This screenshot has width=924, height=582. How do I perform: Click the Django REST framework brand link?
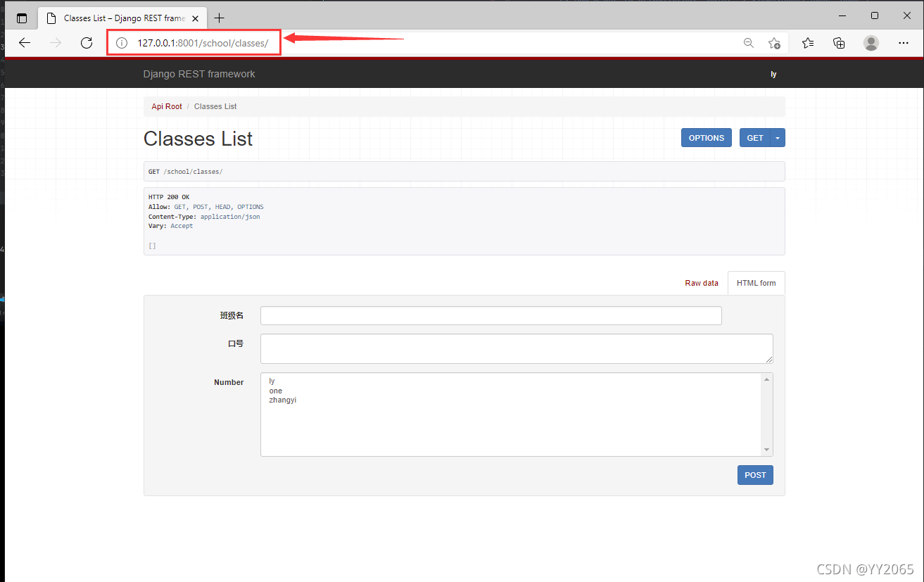tap(199, 74)
